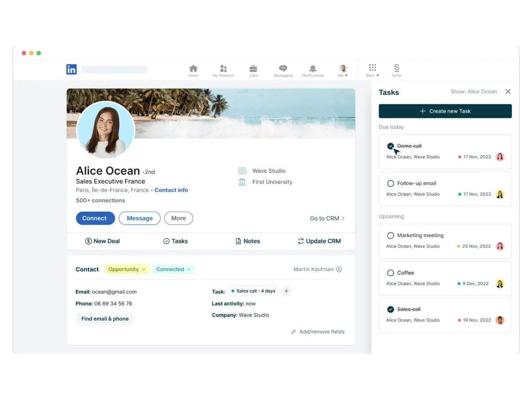Open the Notifications bell icon

pos(313,70)
